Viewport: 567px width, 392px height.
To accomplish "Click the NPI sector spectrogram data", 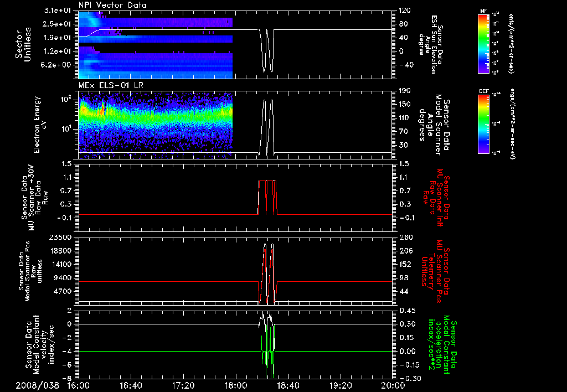I will click(x=156, y=44).
